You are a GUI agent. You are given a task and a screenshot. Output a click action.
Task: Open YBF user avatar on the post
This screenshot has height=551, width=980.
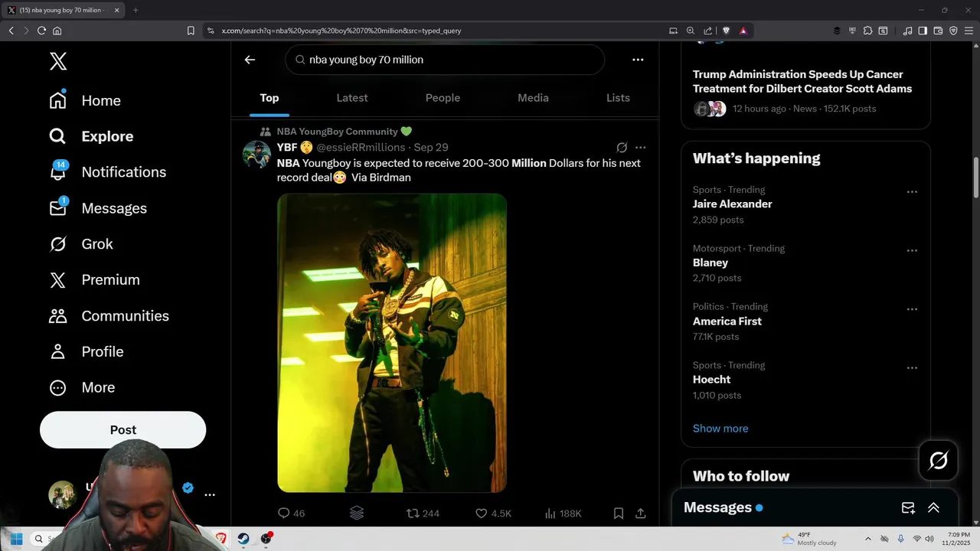point(257,155)
